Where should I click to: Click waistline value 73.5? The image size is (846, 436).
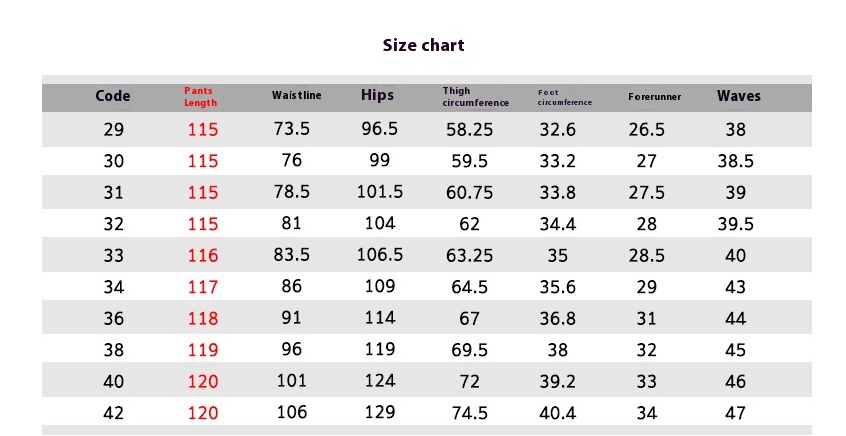292,128
